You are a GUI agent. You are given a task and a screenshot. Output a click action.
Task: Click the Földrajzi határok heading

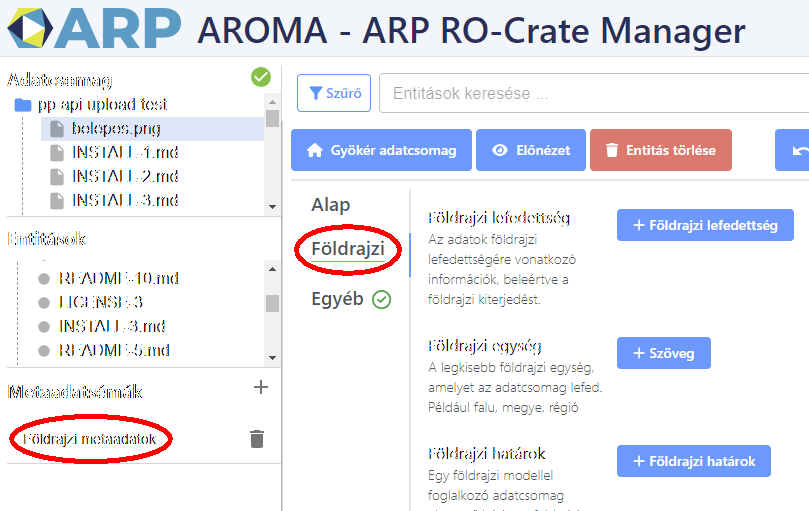tap(487, 454)
